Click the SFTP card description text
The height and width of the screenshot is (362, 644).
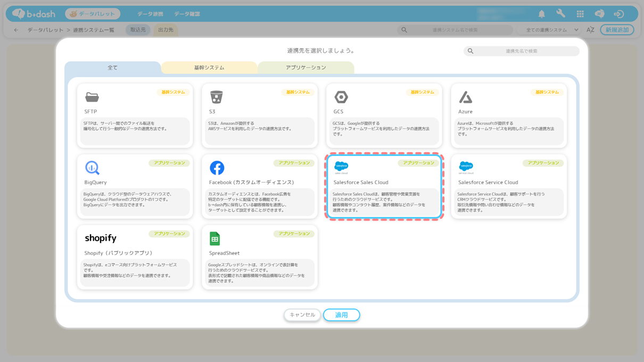[x=126, y=126]
